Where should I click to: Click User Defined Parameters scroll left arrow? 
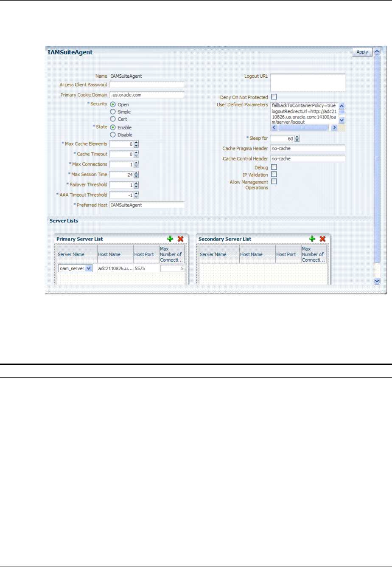pyautogui.click(x=274, y=127)
